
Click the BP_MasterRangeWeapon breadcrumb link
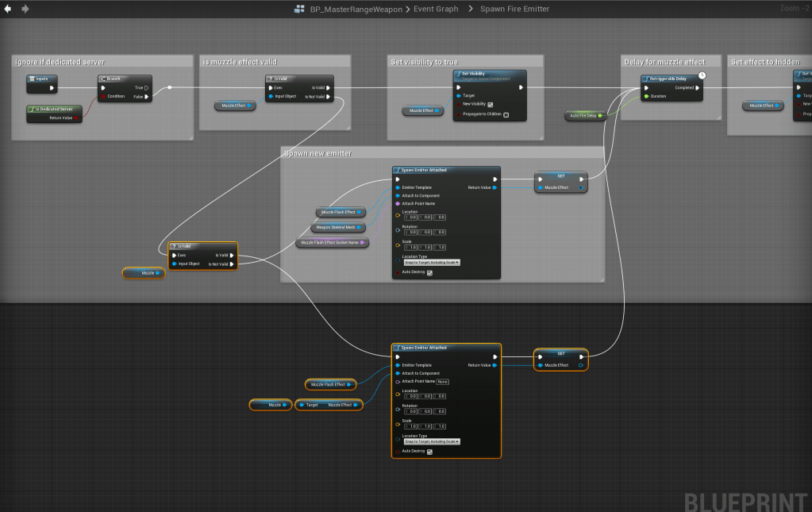click(x=356, y=9)
